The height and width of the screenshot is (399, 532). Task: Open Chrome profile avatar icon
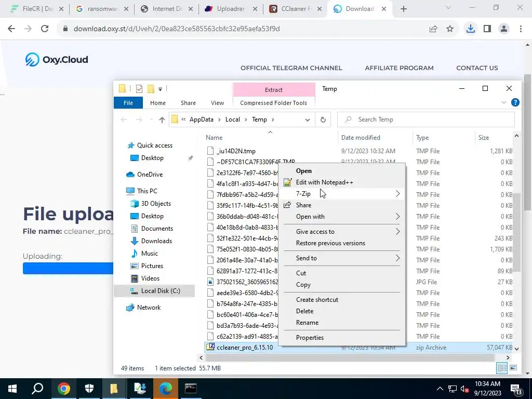pos(504,29)
